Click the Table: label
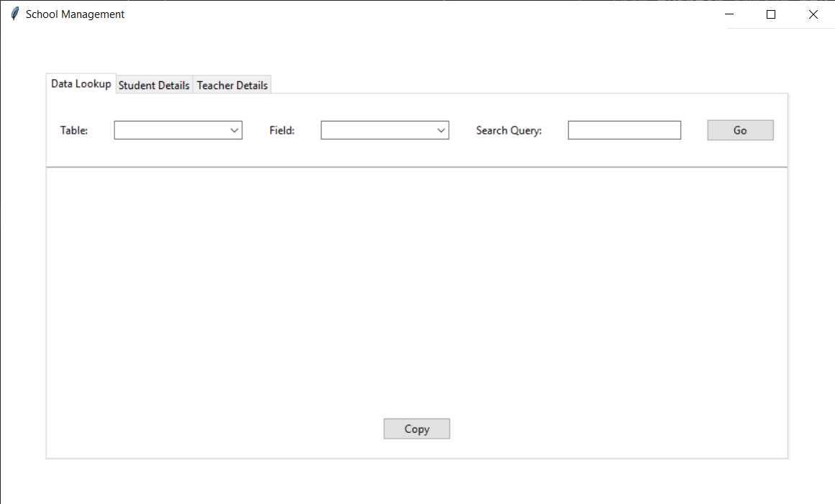 pos(74,130)
